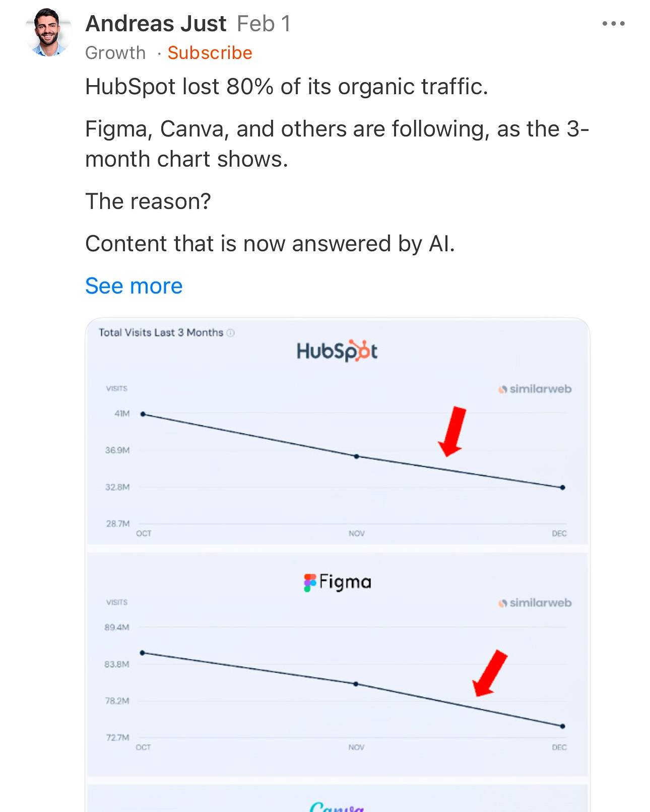Click the Figma logo in chart
The image size is (650, 812).
338,582
